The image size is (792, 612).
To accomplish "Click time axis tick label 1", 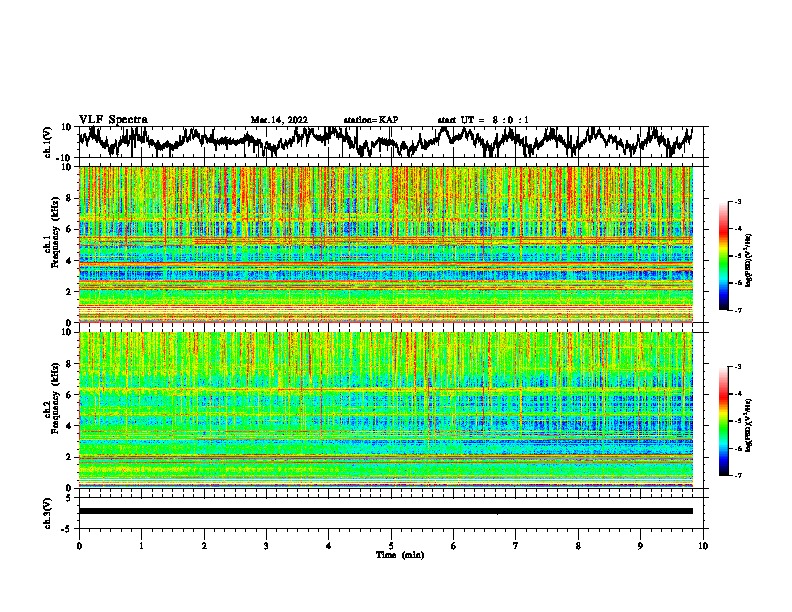I will point(141,546).
